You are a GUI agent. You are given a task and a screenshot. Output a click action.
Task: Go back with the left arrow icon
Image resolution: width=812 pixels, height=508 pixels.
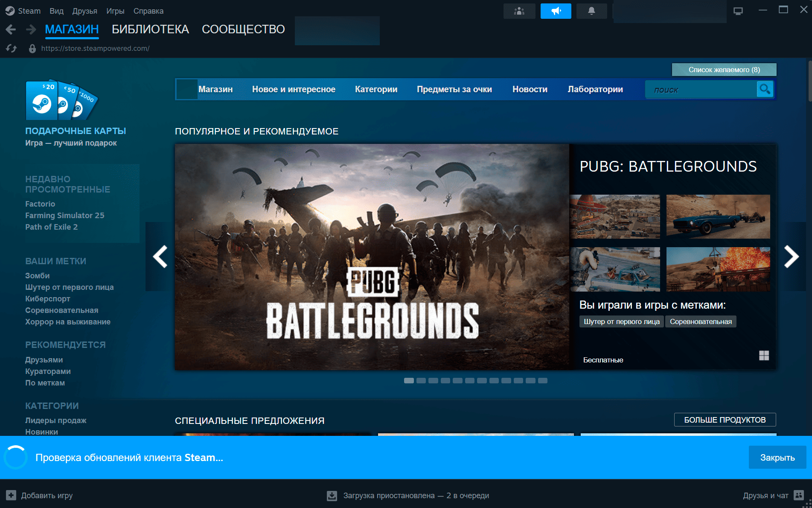(x=11, y=29)
